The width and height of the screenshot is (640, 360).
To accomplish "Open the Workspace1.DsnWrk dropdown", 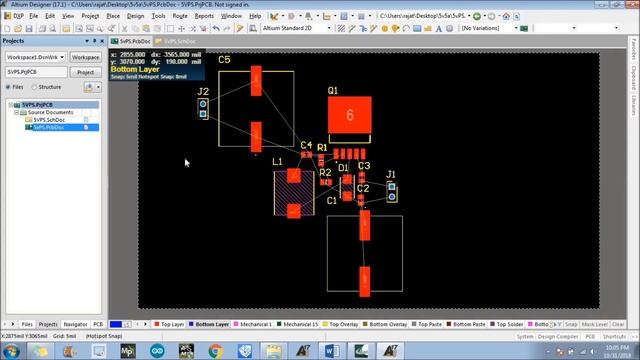I will [62, 58].
